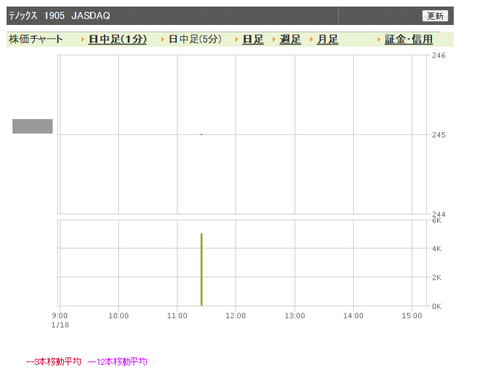Click the 14:00 time axis label

tap(353, 316)
